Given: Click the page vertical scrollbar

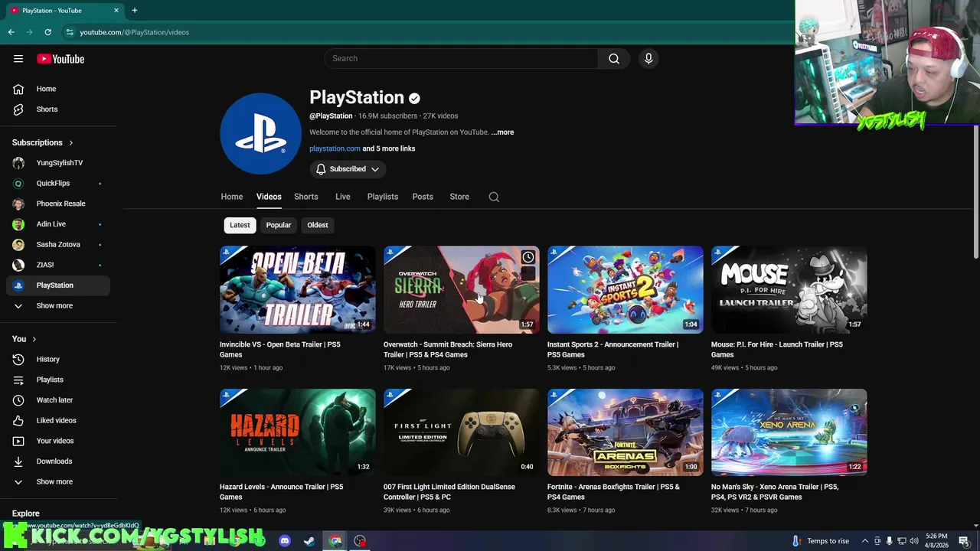Looking at the screenshot, I should 976,191.
